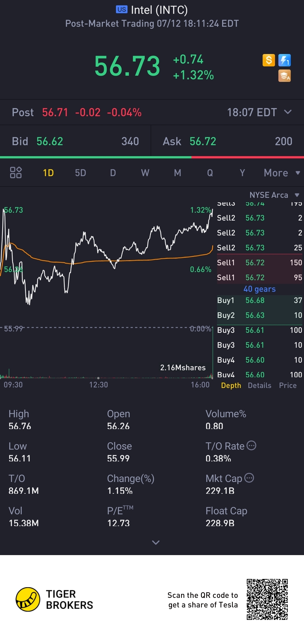Open the More timeframes dropdown
This screenshot has height=644, width=304.
click(x=282, y=173)
